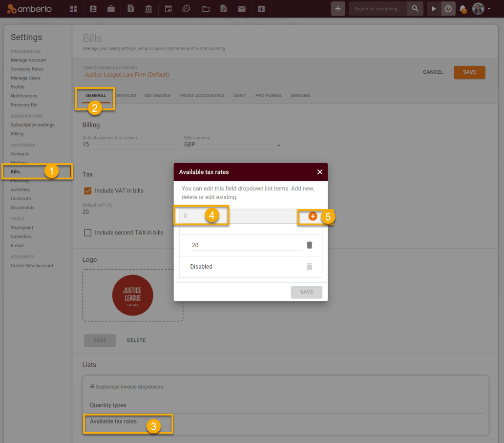Viewport: 504px width, 443px height.
Task: Click the Justice League logo thumbnail
Action: pyautogui.click(x=132, y=295)
